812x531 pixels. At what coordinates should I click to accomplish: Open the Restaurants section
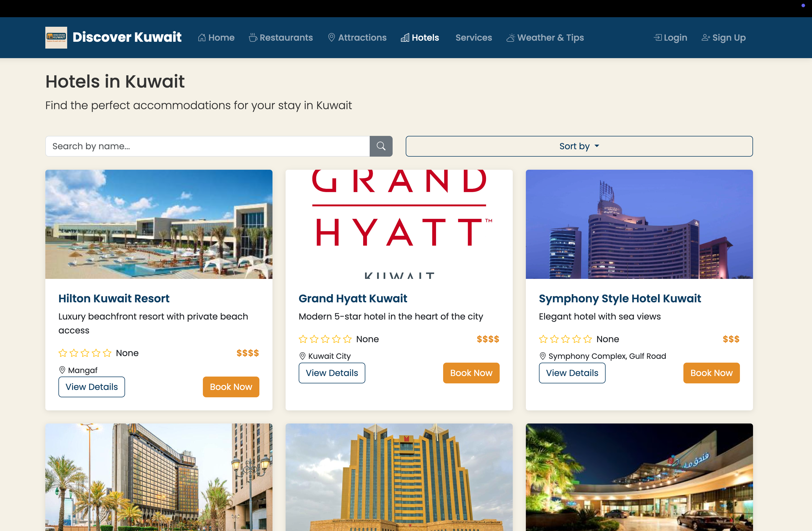pyautogui.click(x=281, y=37)
